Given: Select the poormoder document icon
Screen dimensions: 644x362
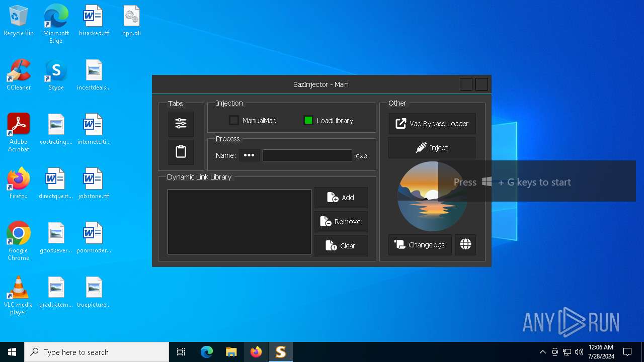Looking at the screenshot, I should tap(94, 238).
